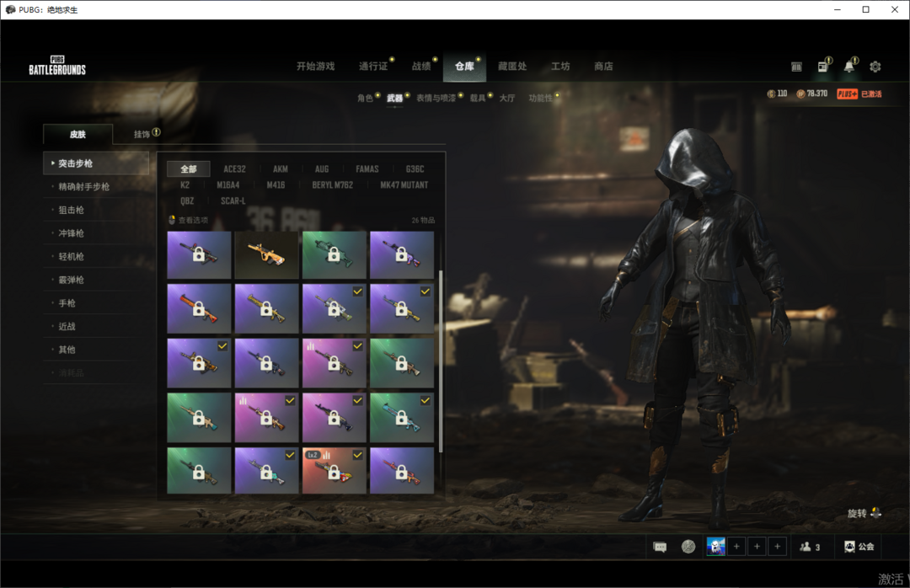910x588 pixels.
Task: Click the last plus team slot before friends
Action: click(777, 546)
